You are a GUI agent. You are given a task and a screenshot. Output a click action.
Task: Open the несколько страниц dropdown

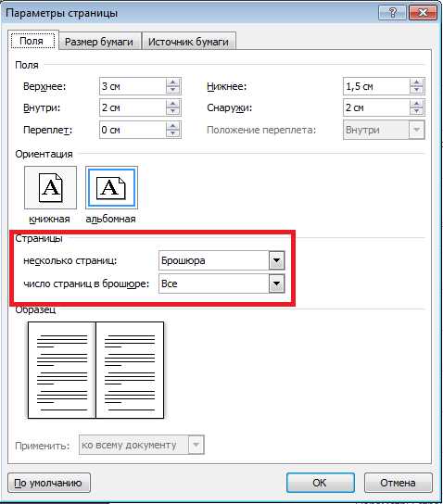pyautogui.click(x=276, y=260)
